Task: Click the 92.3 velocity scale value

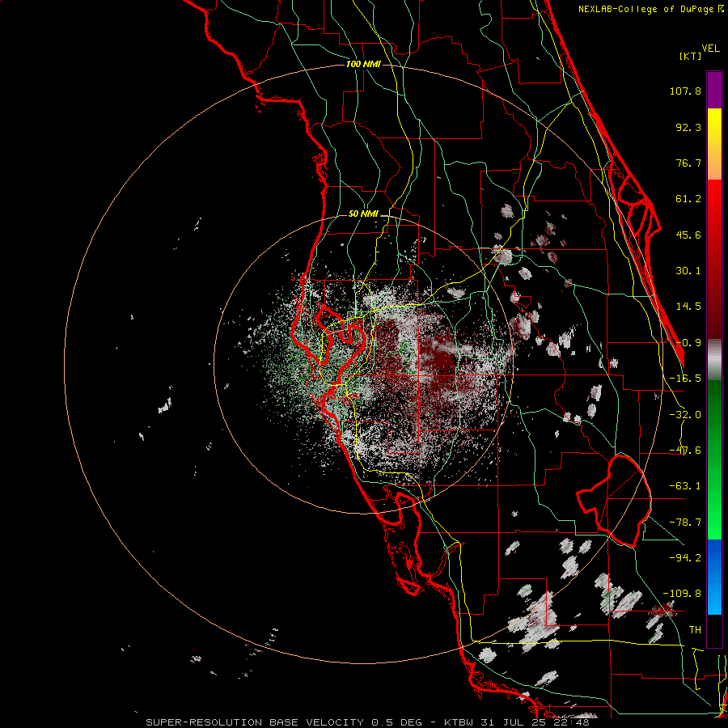Action: pos(688,127)
